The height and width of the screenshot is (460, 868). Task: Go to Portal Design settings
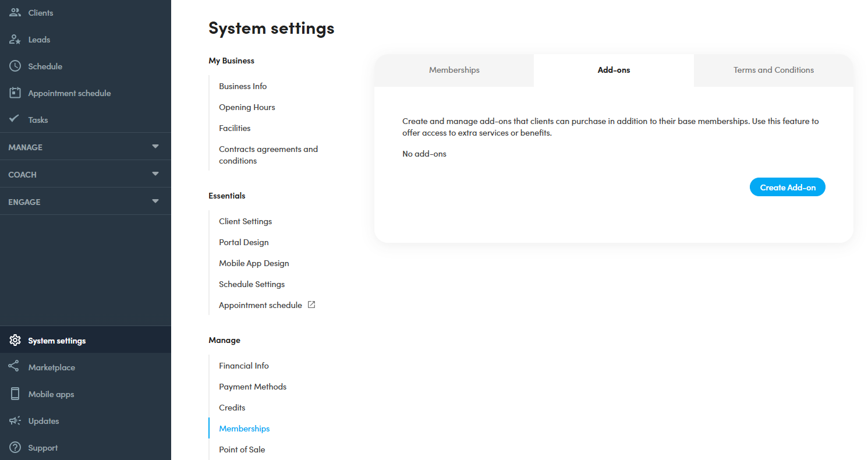click(x=243, y=242)
